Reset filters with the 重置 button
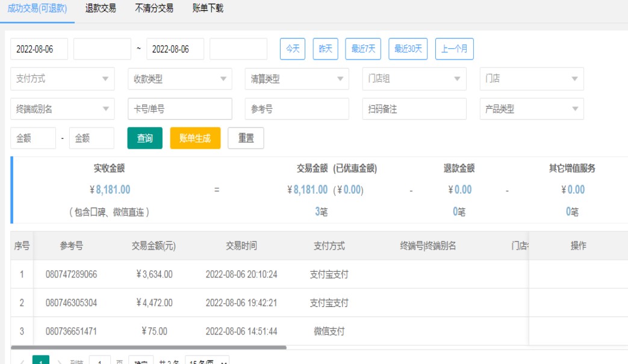628x364 pixels. tap(246, 138)
